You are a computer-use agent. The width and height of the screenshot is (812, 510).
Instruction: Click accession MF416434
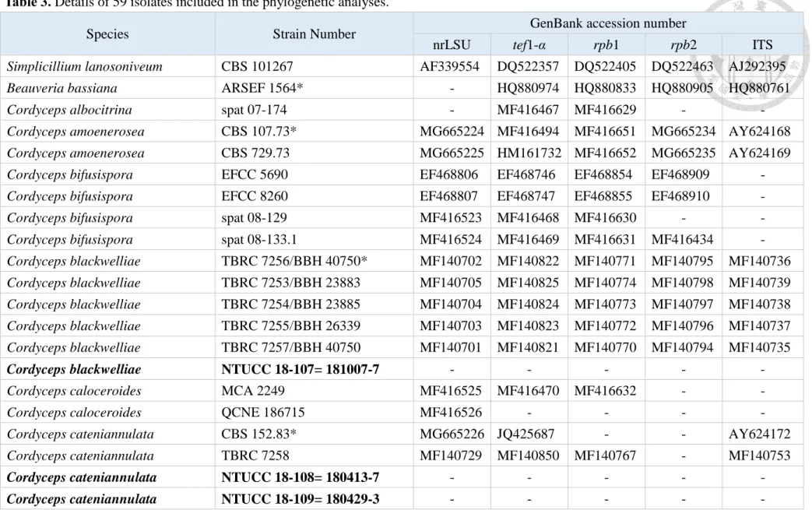coord(682,240)
